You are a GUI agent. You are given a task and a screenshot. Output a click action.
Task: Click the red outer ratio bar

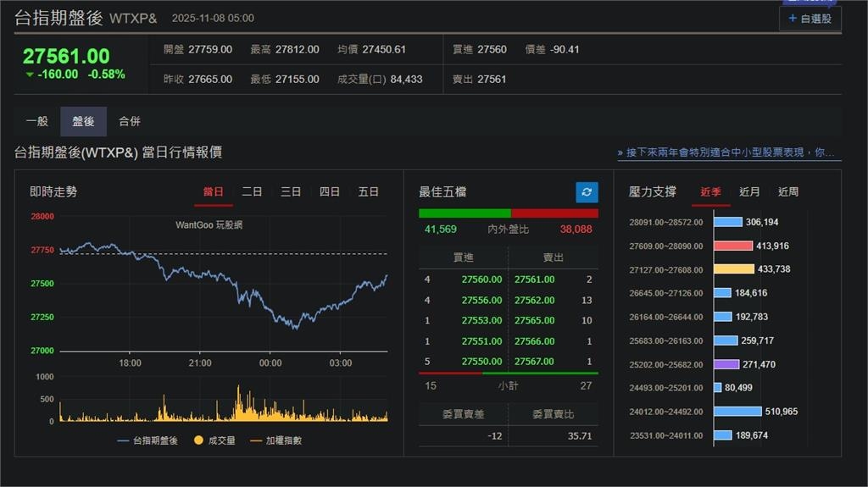[554, 213]
